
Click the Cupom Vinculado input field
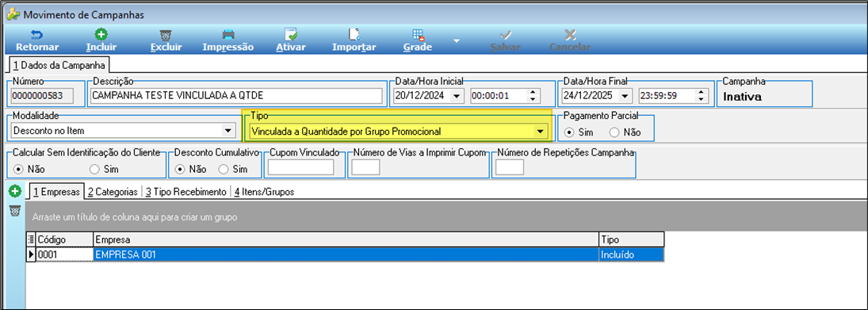click(x=300, y=168)
